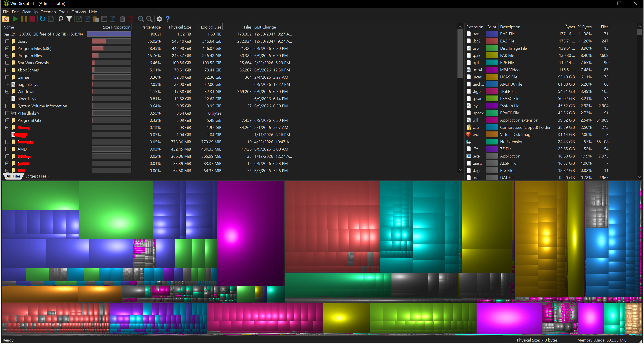Open the Treemap menu

[x=48, y=12]
